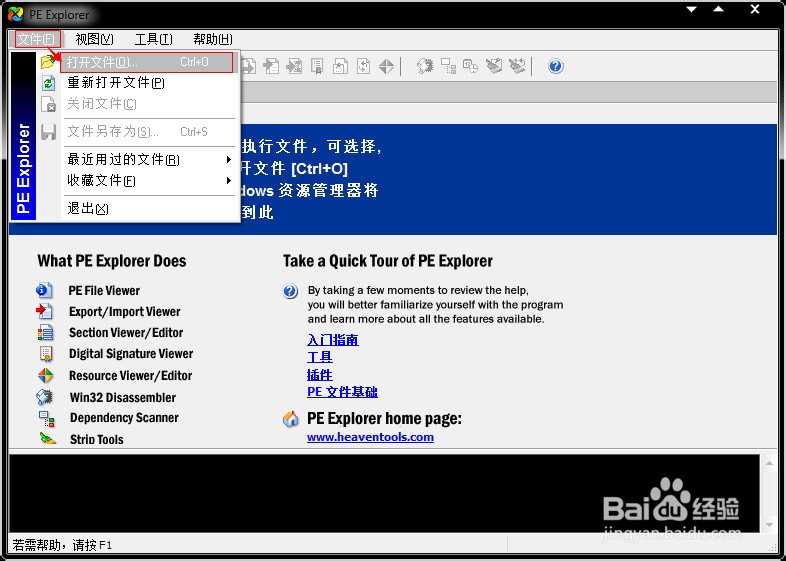
Task: Click the PE Explorer title bar app icon
Action: click(16, 14)
